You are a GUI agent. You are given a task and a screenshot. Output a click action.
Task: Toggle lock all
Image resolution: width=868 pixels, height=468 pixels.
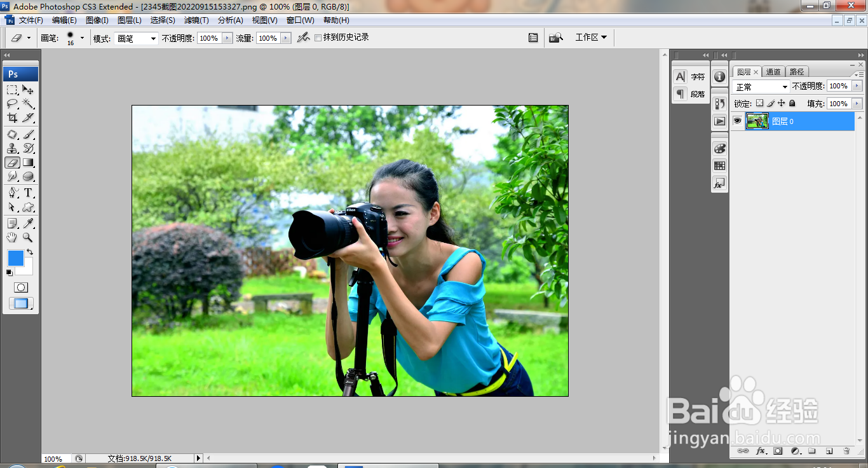792,103
